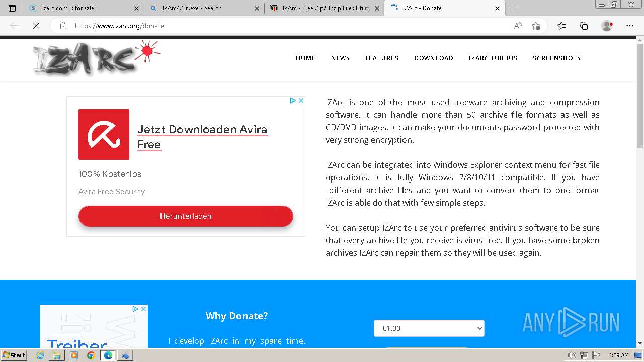This screenshot has width=644, height=362.
Task: Open the HOME page
Action: tap(305, 58)
